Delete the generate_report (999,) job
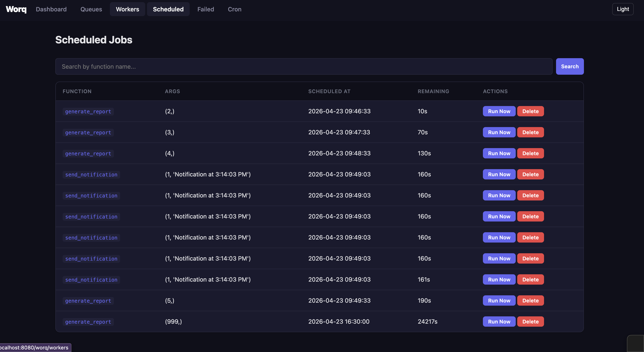This screenshot has height=352, width=644. point(531,322)
